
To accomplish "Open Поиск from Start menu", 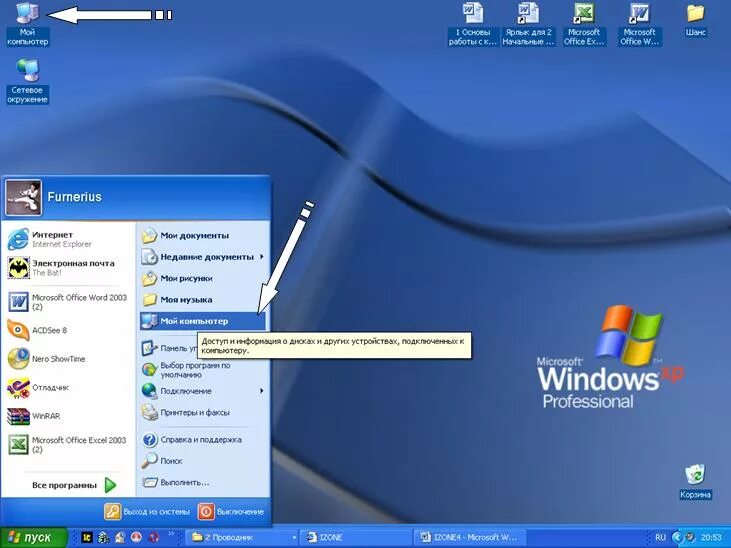I will 203,461.
